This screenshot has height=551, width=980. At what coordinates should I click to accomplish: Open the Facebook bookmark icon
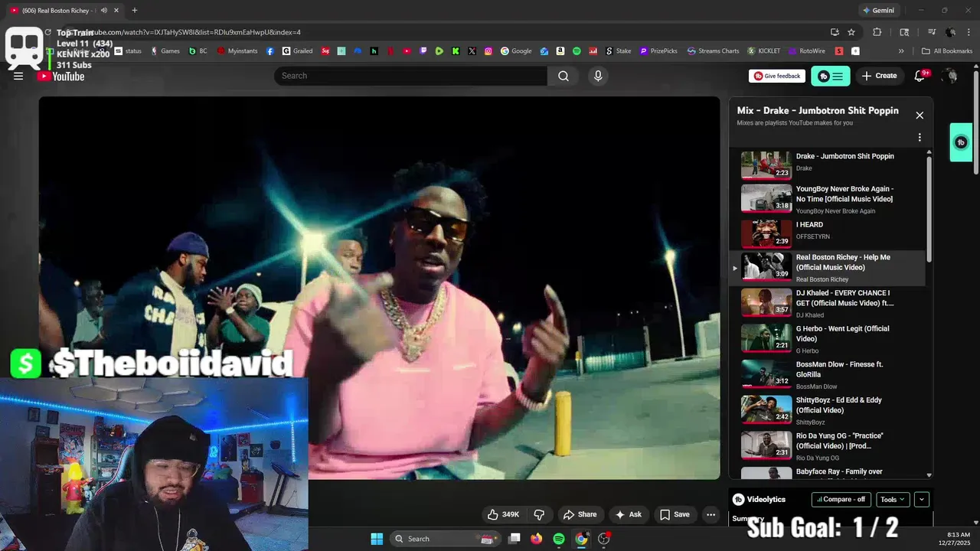(x=270, y=51)
